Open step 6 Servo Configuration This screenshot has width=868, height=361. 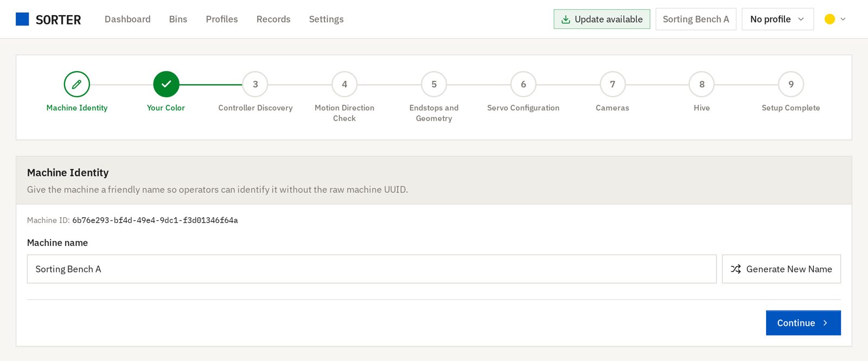524,84
